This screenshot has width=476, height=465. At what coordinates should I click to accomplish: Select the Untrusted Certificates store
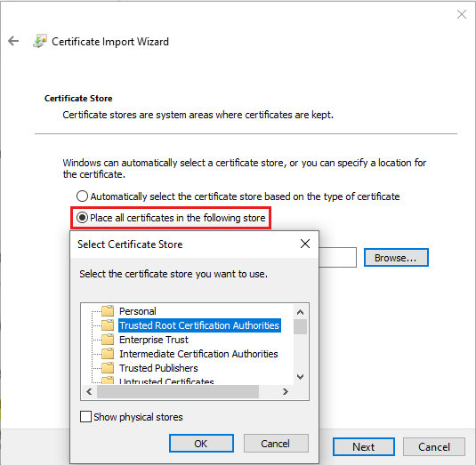(x=166, y=381)
